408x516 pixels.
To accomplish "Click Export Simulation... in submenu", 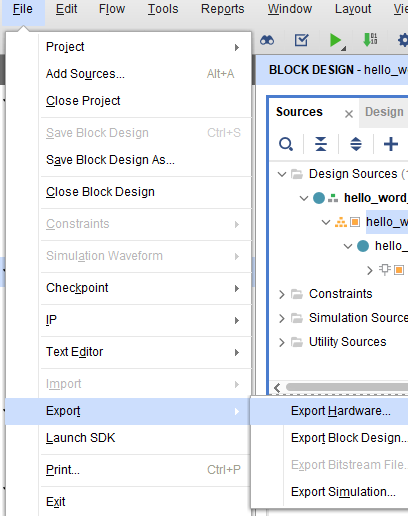I will pos(329,492).
